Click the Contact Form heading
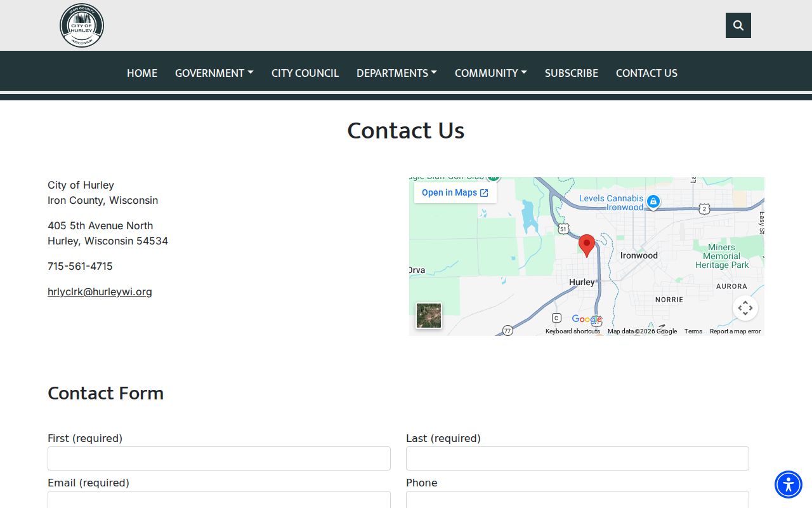Image resolution: width=812 pixels, height=508 pixels. pos(105,393)
